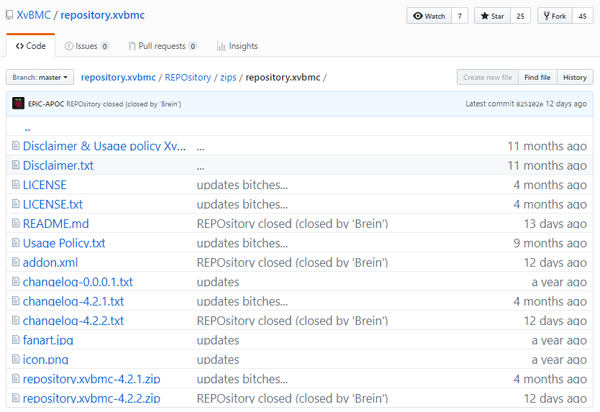Click commit message on README.md row

click(x=292, y=223)
